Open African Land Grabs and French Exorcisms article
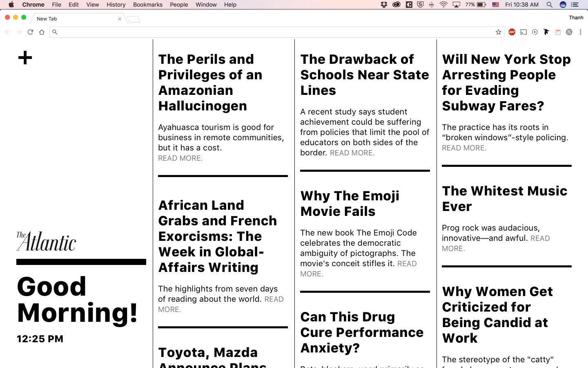 click(217, 236)
